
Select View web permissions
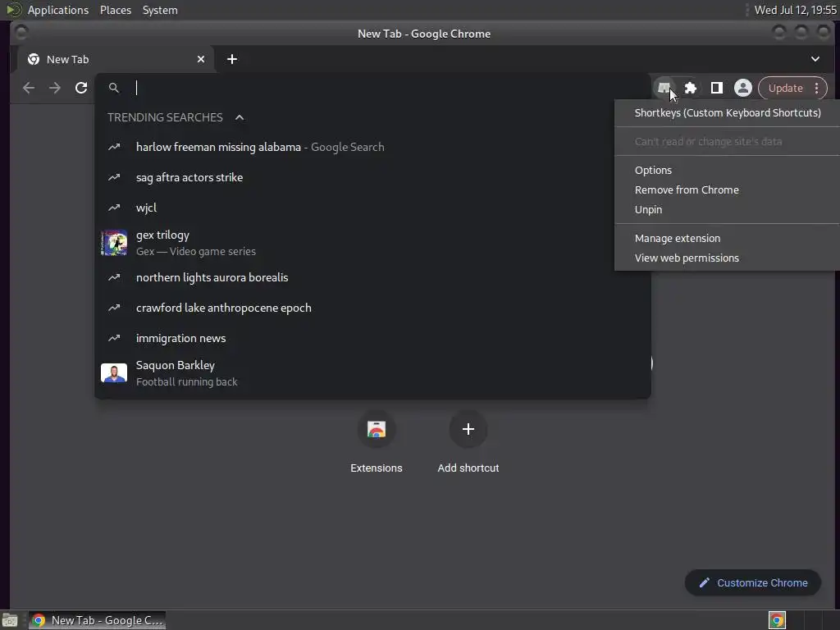pos(728,258)
